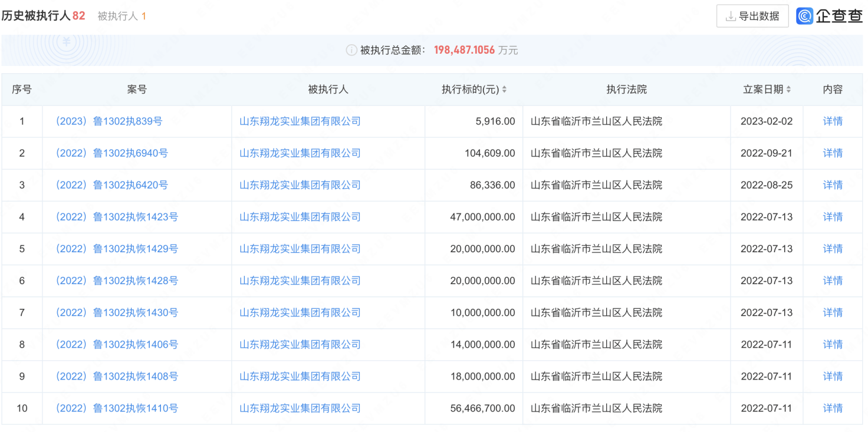The height and width of the screenshot is (432, 868).
Task: Click the date 2022-08-25
Action: 767,185
